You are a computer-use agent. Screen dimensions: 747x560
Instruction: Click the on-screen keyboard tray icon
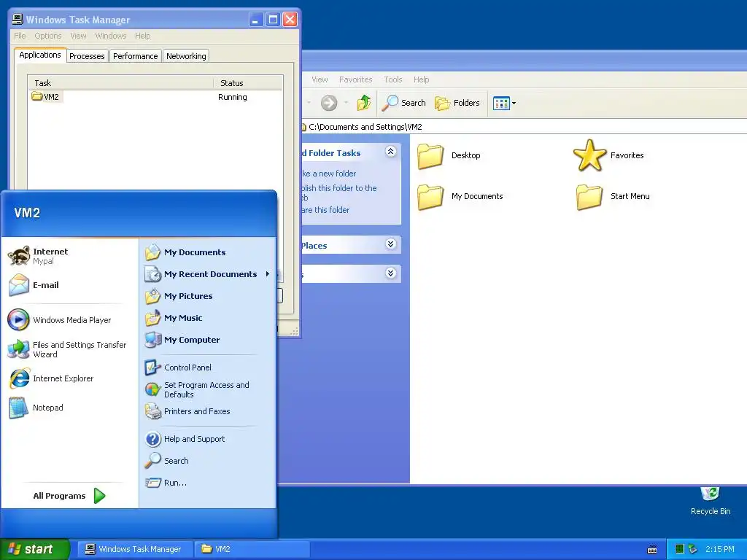[652, 550]
